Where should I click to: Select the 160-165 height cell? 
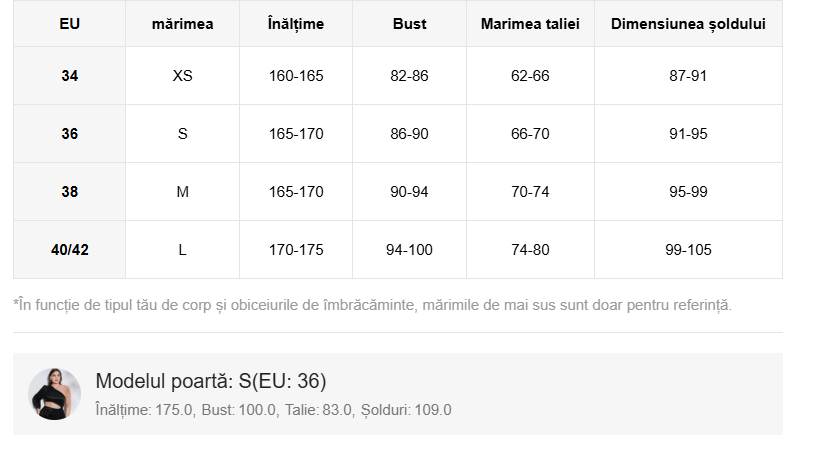[296, 75]
